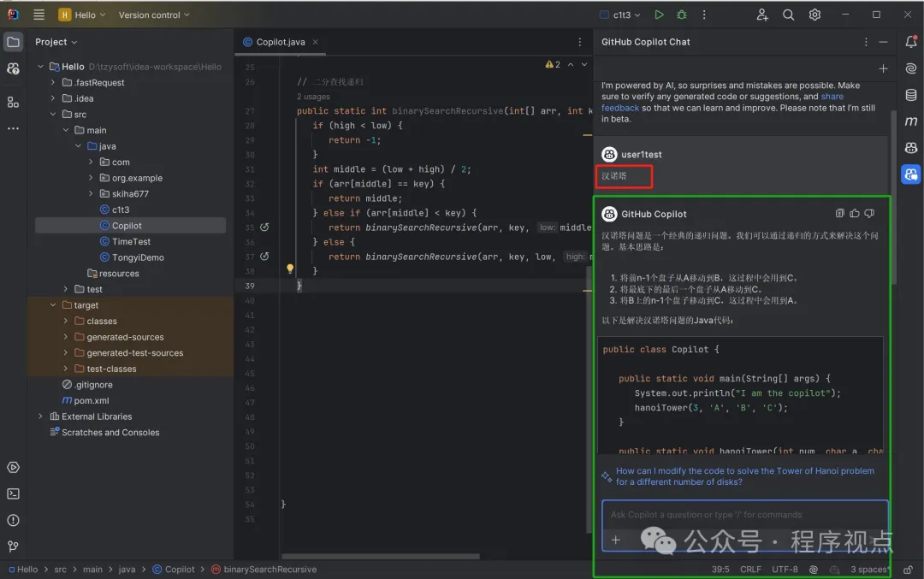
Task: Show more tool windows ellipsis
Action: point(13,128)
